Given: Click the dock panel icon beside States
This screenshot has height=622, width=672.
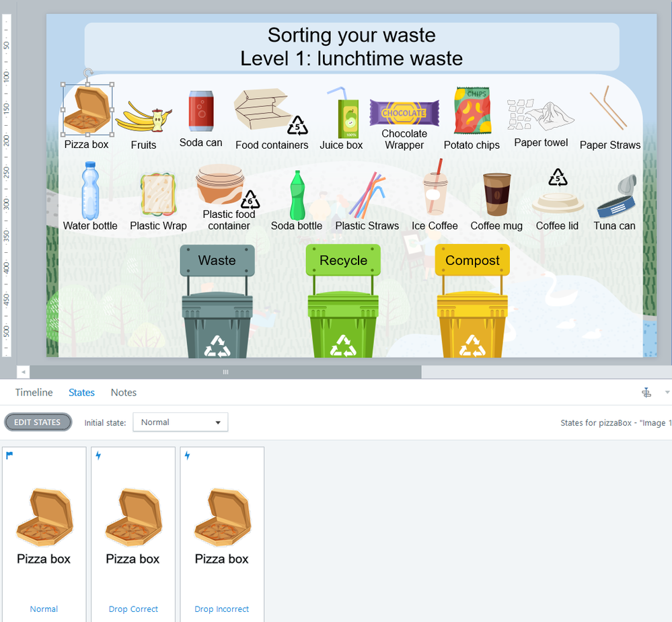Looking at the screenshot, I should (646, 393).
